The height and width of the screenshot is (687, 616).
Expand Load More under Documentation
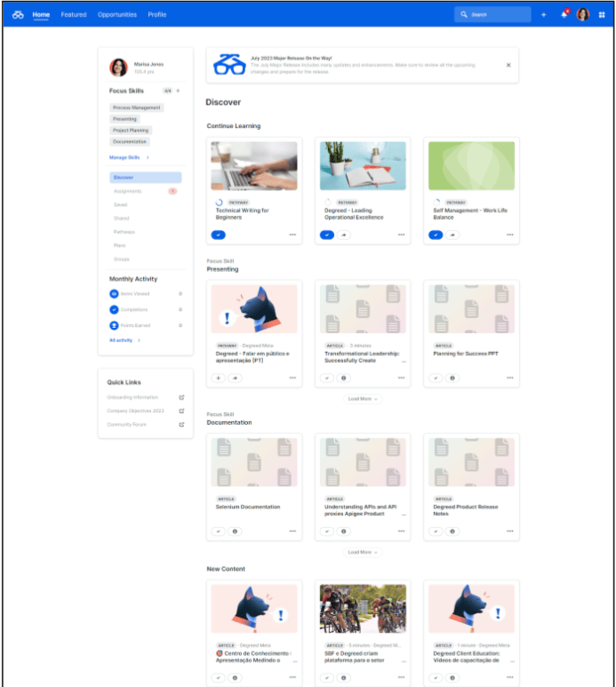pyautogui.click(x=363, y=552)
